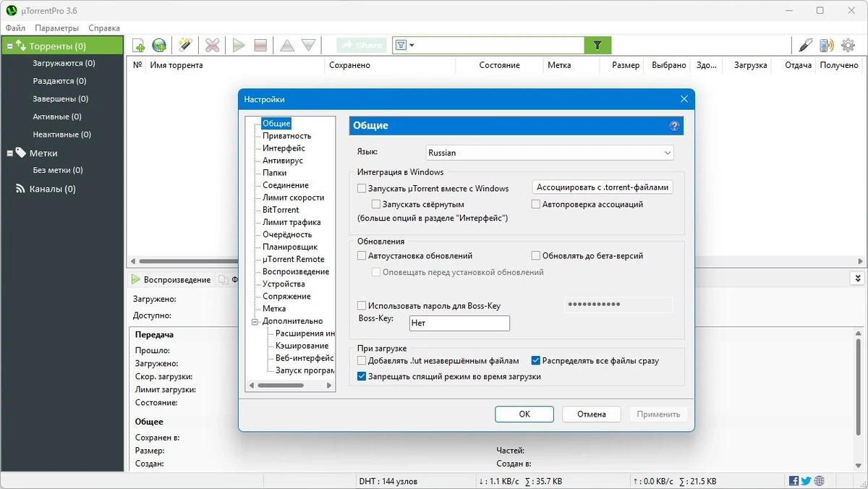Click the Move Up Queue triangle icon
Screen dimensions: 868x489
pos(287,46)
